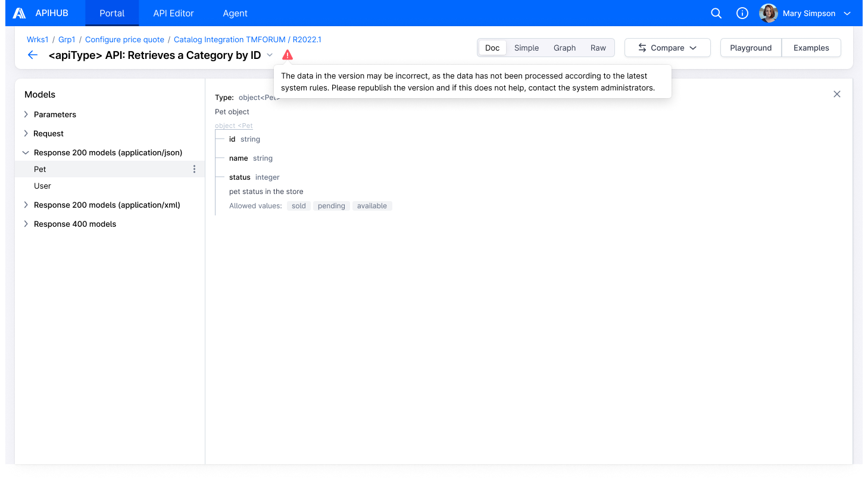Click the 'sold' allowed value chip
This screenshot has width=868, height=482.
pyautogui.click(x=299, y=206)
